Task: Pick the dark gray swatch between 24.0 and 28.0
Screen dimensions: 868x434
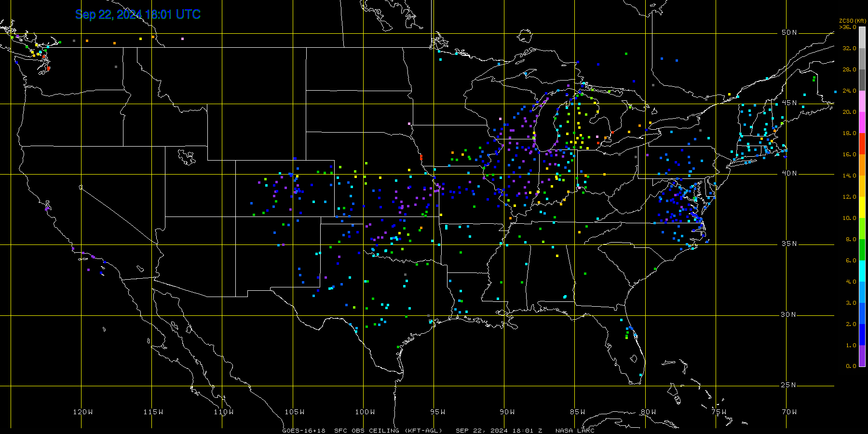Action: tap(862, 80)
